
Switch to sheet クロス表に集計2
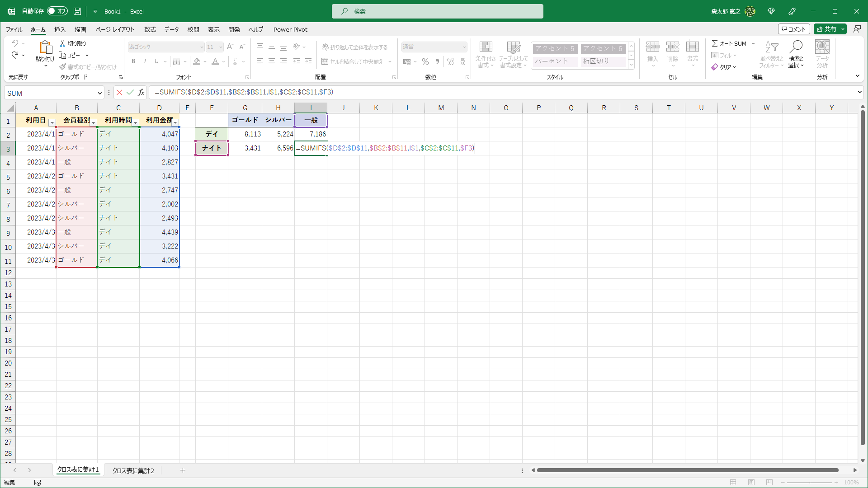[x=133, y=470]
